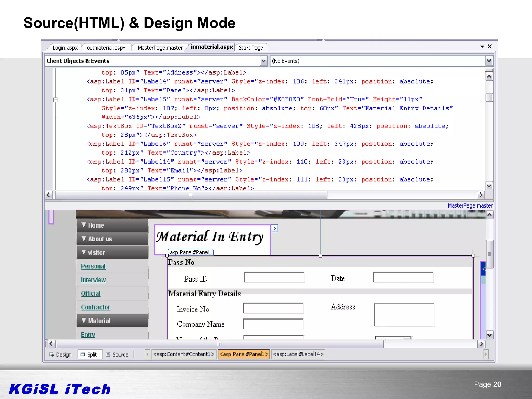Click the Address multiline text box
Image resolution: width=532 pixels, height=399 pixels.
404,315
